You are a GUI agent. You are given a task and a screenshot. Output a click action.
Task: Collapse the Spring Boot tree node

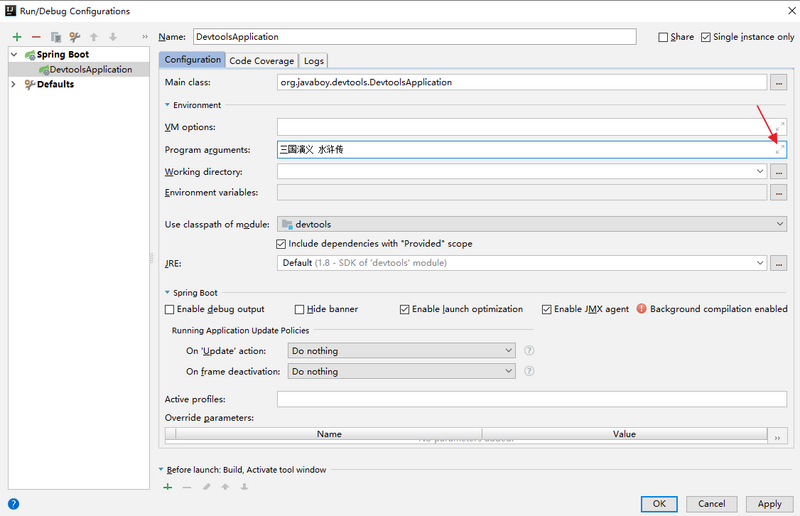coord(14,54)
